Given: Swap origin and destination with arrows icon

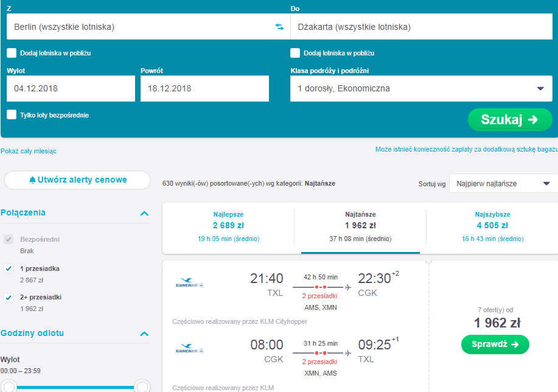Looking at the screenshot, I should (x=280, y=27).
